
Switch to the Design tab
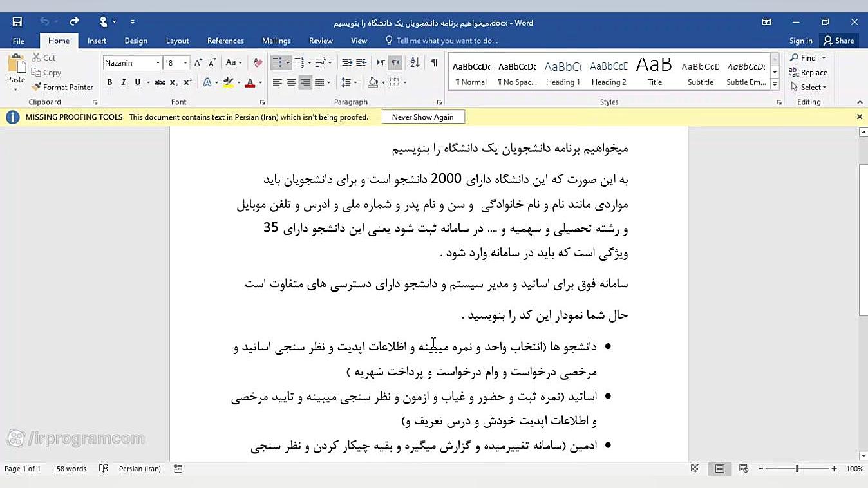tap(136, 41)
